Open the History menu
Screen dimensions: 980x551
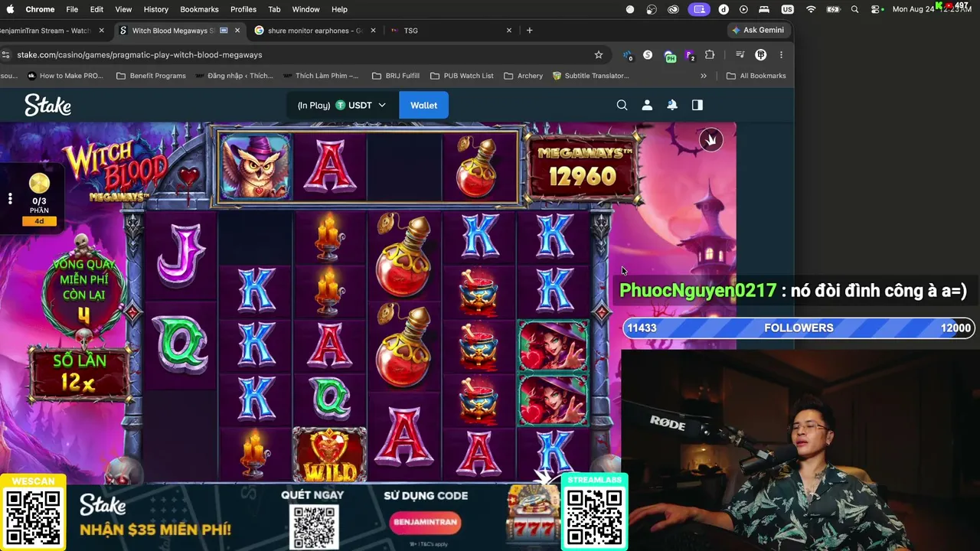click(x=155, y=9)
